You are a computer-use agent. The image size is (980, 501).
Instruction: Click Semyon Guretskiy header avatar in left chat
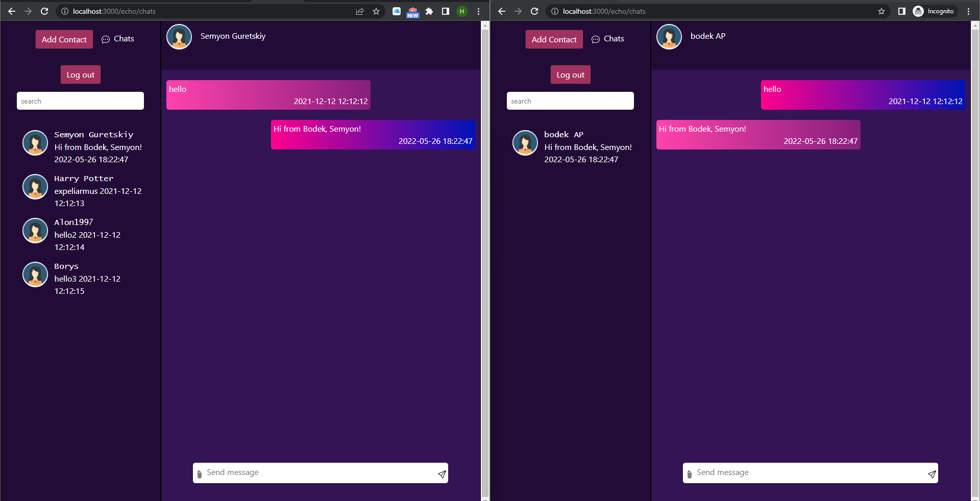click(x=179, y=37)
